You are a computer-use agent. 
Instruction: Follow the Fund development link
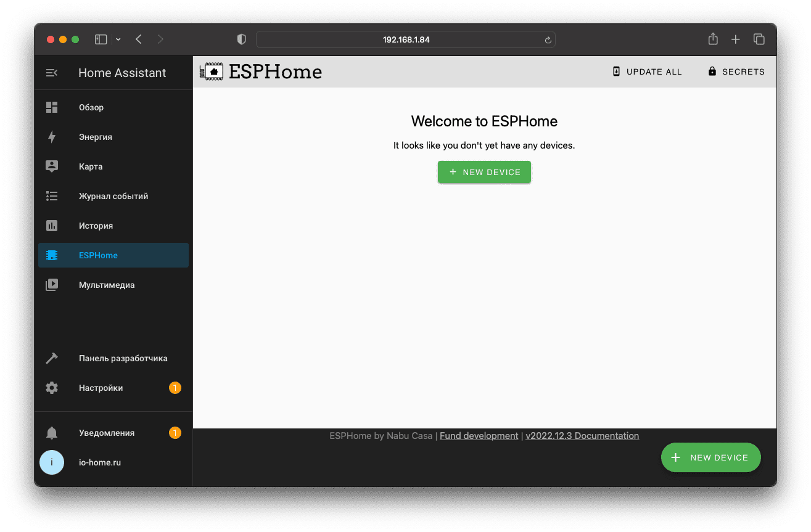click(479, 436)
